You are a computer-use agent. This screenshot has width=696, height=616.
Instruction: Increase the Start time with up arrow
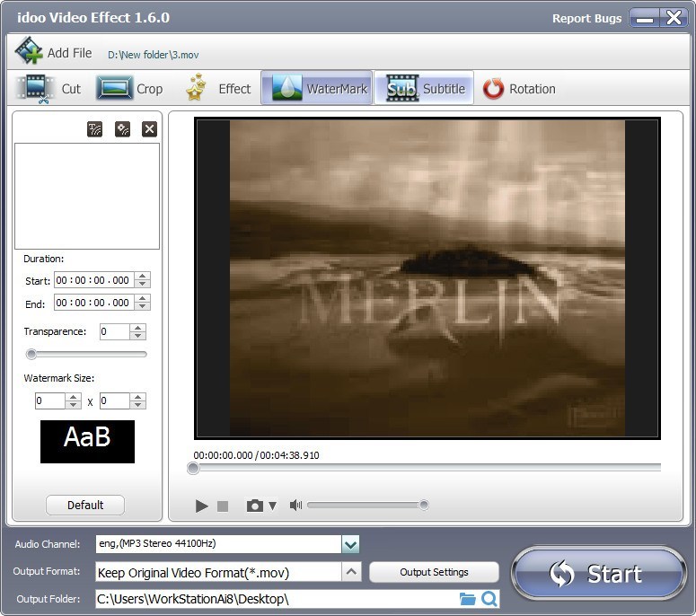[143, 276]
